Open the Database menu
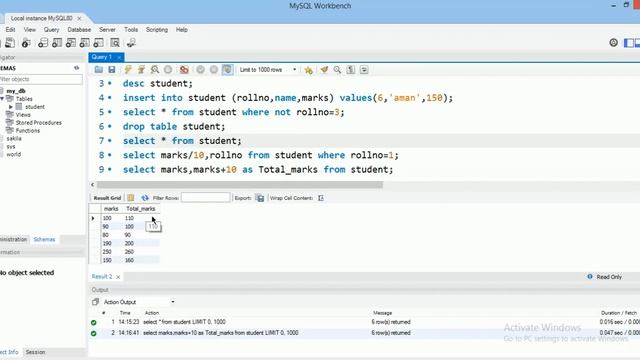640x360 pixels. coord(79,30)
